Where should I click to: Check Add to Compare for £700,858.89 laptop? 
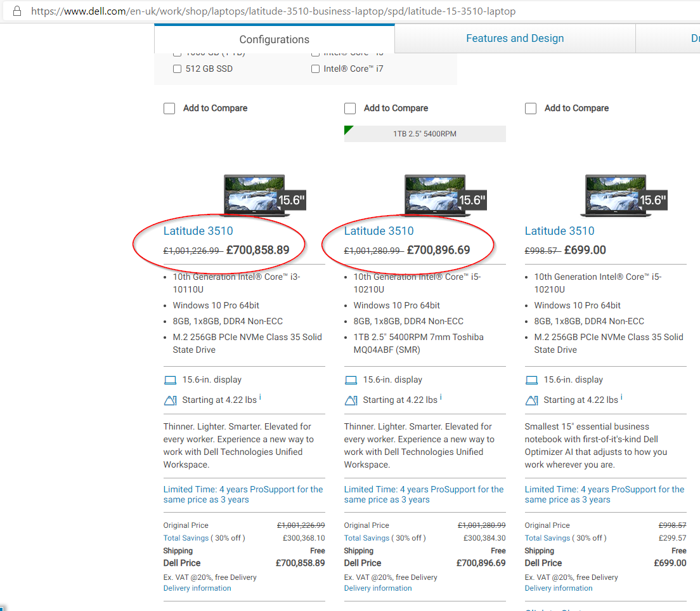point(169,108)
